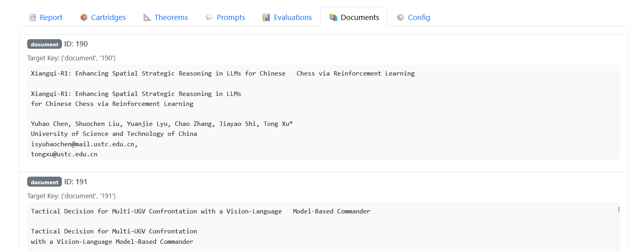This screenshot has height=251, width=644.
Task: Click the Xiangqi-R1 title line in document 190
Action: [x=222, y=74]
